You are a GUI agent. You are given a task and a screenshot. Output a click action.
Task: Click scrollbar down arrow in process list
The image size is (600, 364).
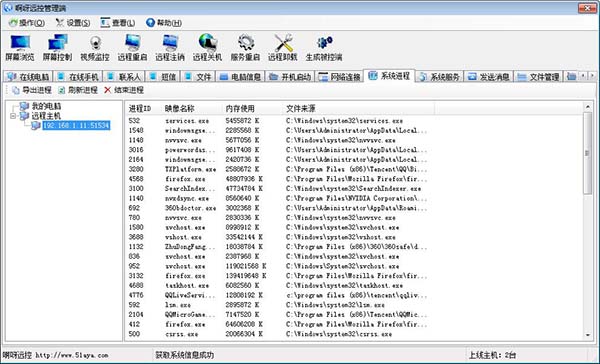(588, 335)
